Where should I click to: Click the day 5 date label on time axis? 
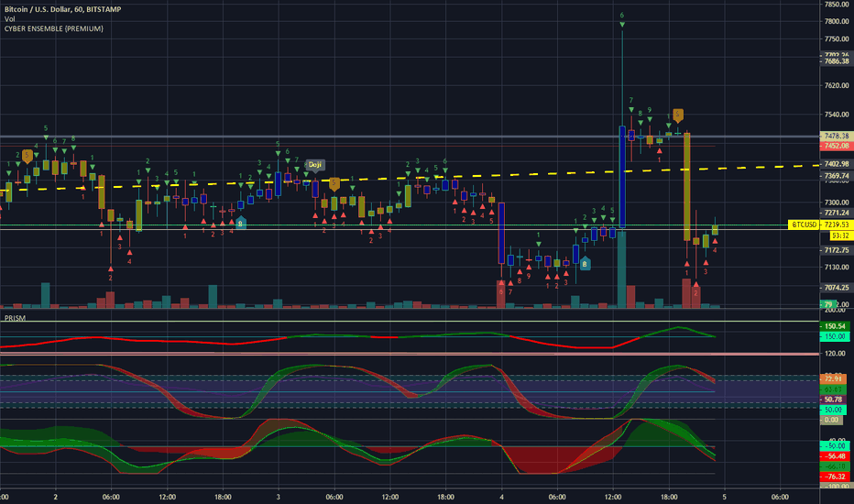pyautogui.click(x=725, y=497)
